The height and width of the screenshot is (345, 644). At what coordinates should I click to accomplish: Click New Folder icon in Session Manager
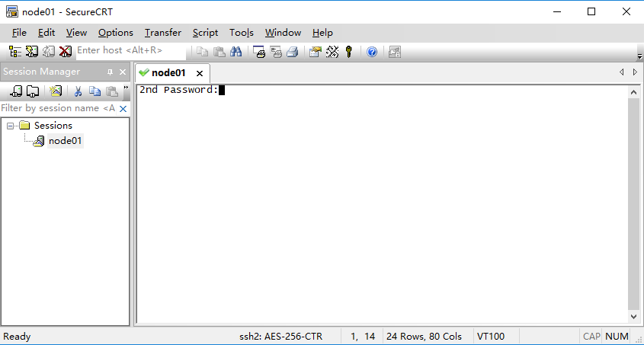tap(33, 91)
